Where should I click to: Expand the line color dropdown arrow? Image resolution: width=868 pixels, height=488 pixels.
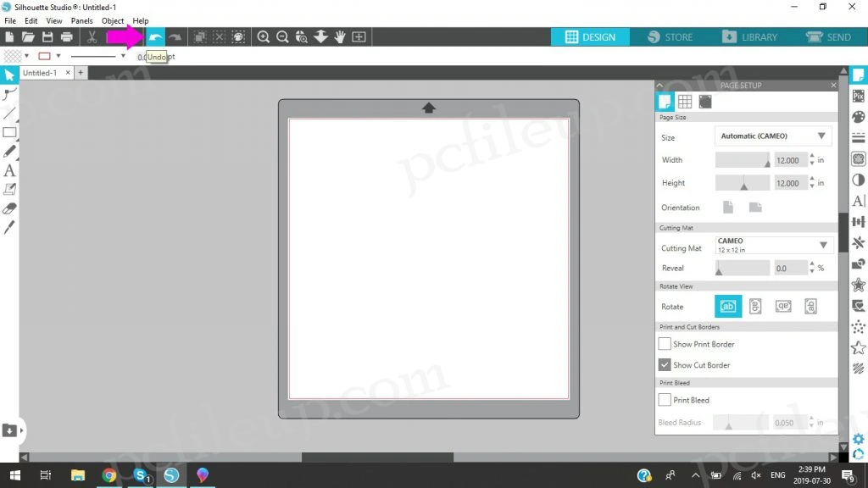click(x=58, y=57)
